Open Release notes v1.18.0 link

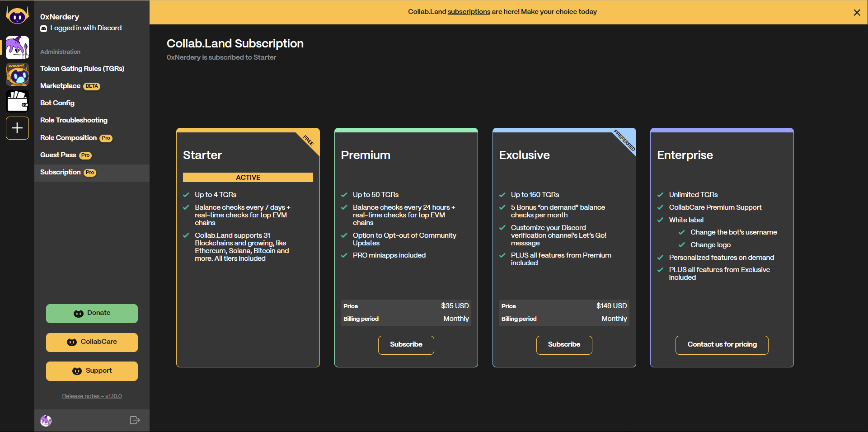(92, 396)
